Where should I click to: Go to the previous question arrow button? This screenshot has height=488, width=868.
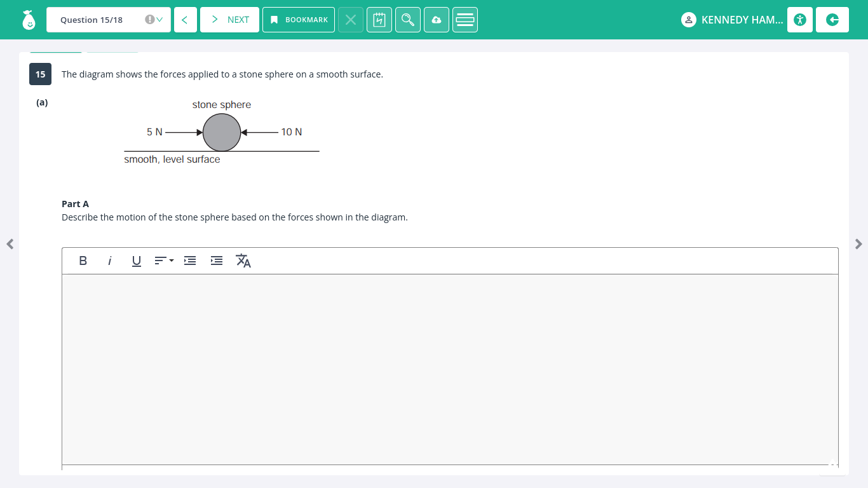185,20
